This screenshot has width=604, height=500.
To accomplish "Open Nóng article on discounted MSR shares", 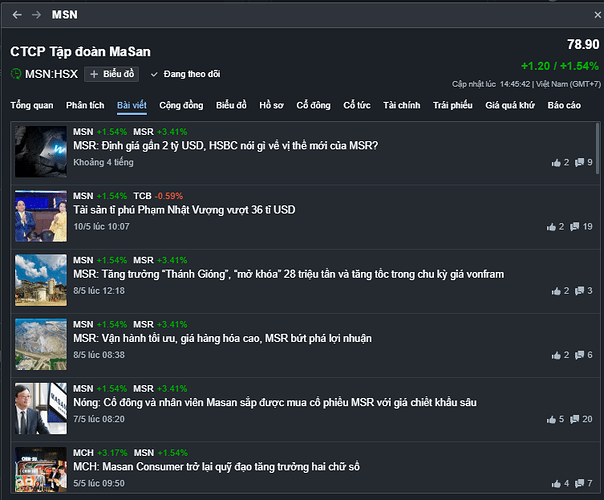I will click(275, 403).
